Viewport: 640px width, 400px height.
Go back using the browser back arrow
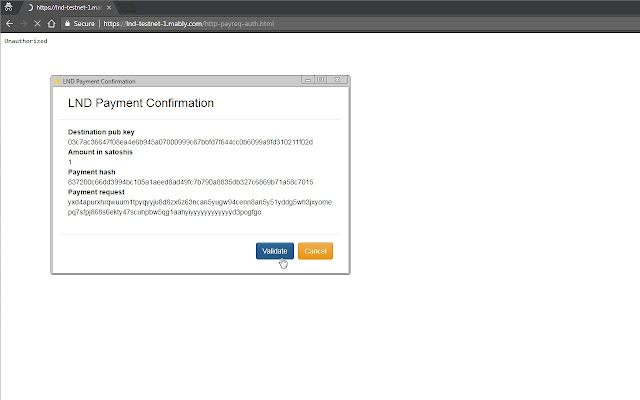point(9,24)
